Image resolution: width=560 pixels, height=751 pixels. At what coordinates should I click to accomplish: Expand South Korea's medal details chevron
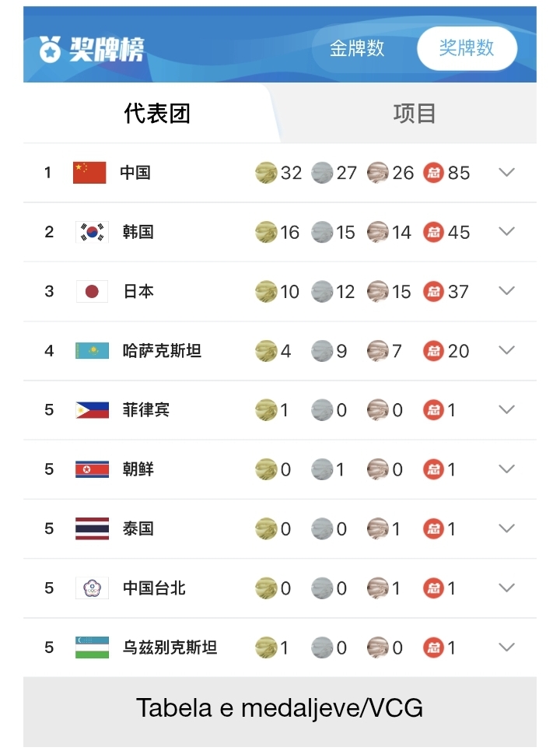(507, 231)
